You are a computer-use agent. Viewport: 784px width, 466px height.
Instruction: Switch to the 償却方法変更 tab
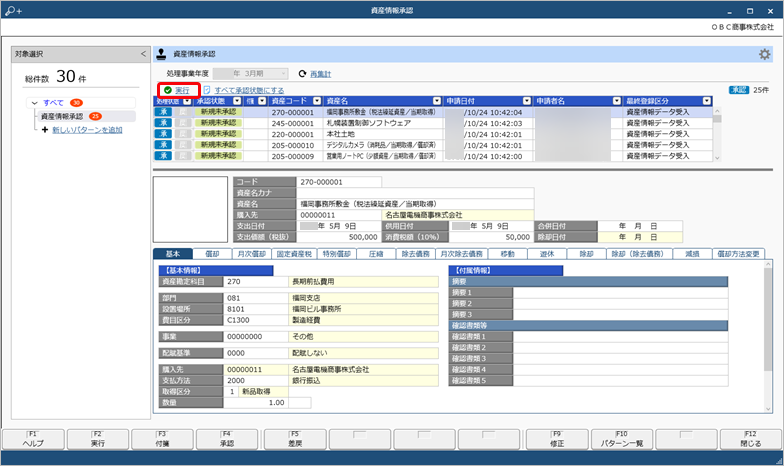point(738,254)
